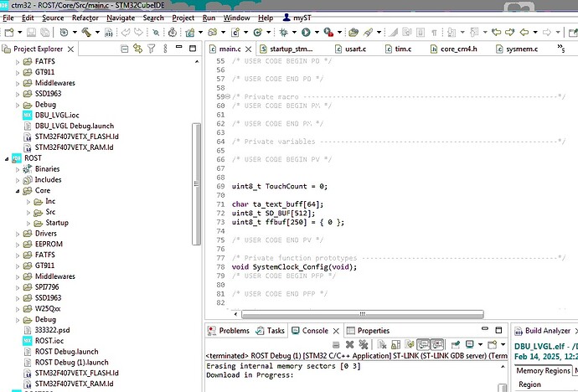Collapse the line 59 comment fold marker
The image size is (578, 392).
[x=228, y=97]
